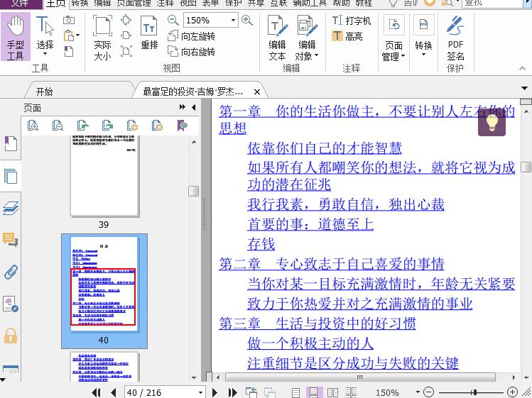Viewport: 532px width, 398px height.
Task: Click the fit visible icon
Action: [x=126, y=51]
